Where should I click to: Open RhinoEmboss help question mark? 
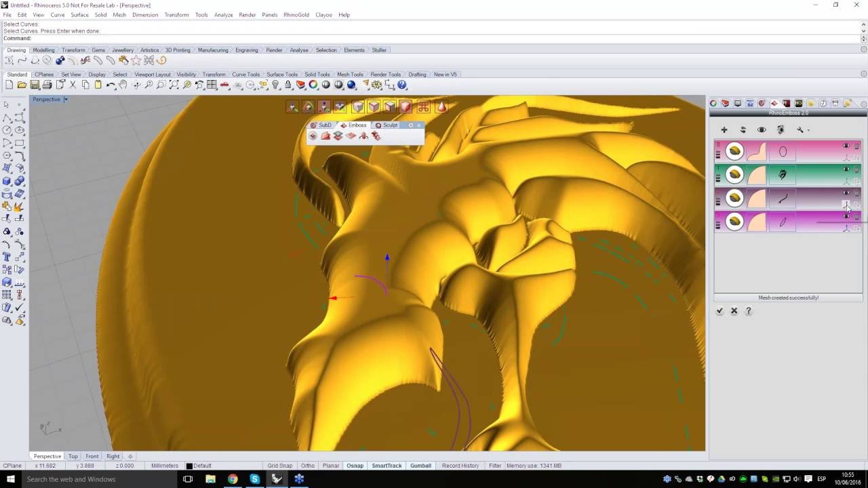click(x=749, y=311)
